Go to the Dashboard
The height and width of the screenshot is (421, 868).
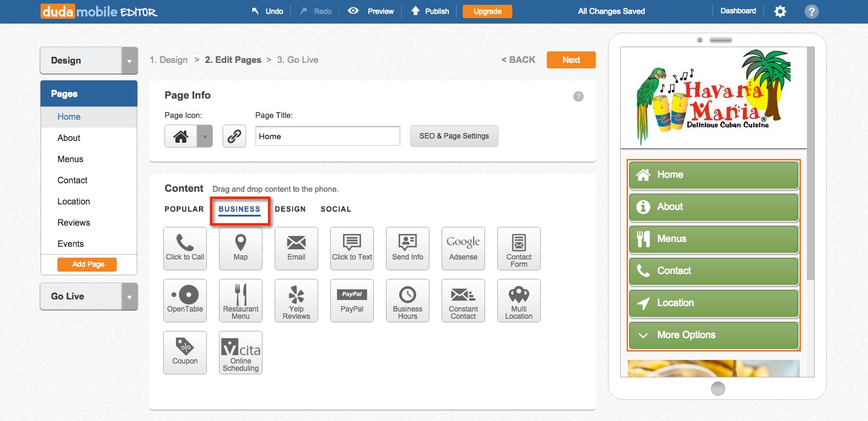coord(738,11)
